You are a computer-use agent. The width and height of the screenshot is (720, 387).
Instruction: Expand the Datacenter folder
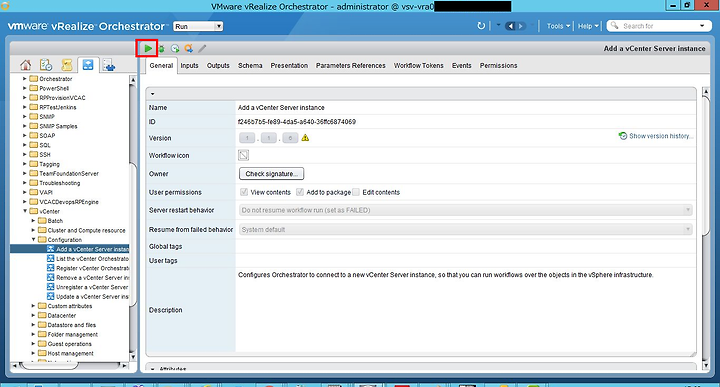(34, 315)
